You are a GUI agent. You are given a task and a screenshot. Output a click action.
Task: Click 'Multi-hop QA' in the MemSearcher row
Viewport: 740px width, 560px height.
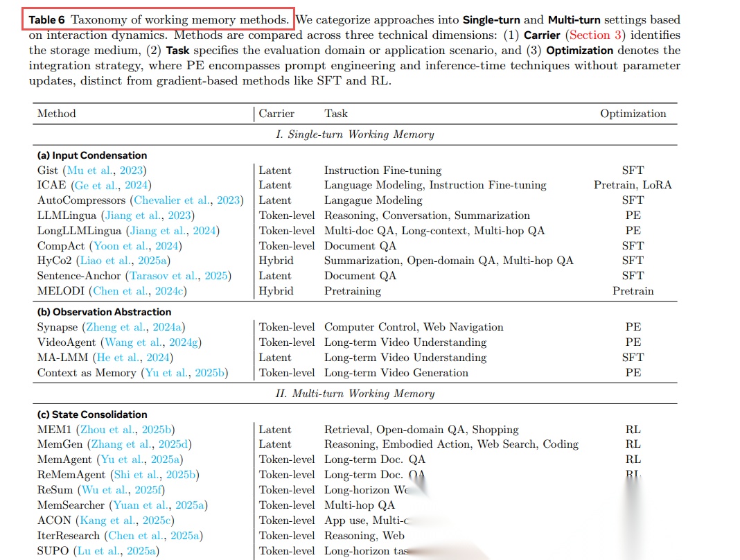(x=360, y=505)
